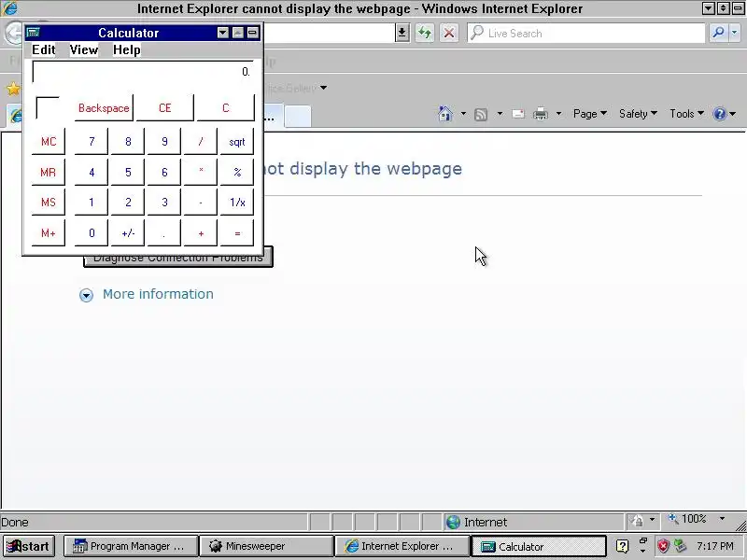747x560 pixels.
Task: Click the Stop (red X) icon in Internet Explorer
Action: tap(449, 33)
